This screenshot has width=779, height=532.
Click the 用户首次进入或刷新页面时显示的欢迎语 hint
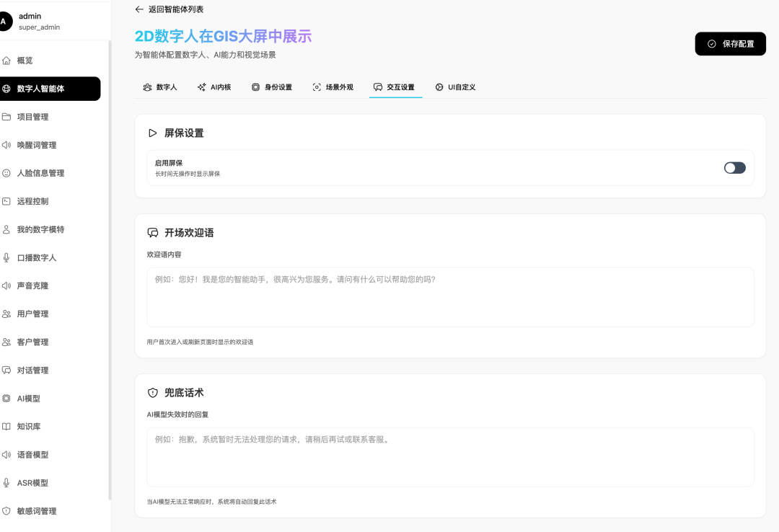(x=200, y=342)
